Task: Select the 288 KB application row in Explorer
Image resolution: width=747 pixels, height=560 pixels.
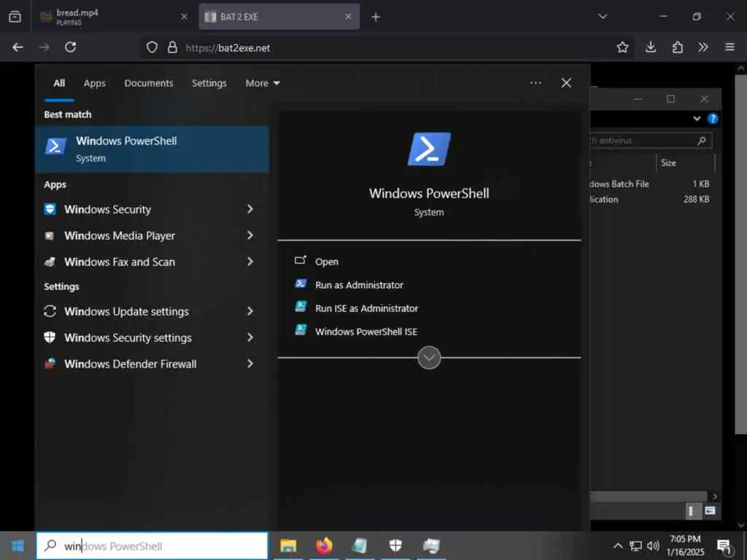Action: 651,200
